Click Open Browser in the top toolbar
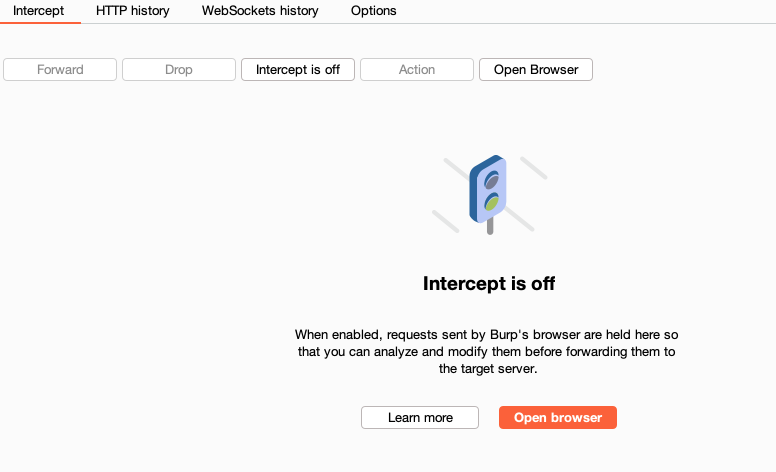 [536, 70]
